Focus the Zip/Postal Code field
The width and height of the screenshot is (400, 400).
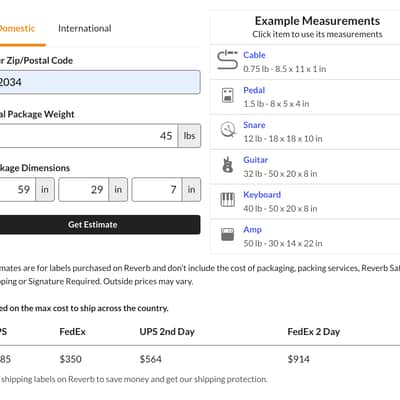click(x=100, y=82)
